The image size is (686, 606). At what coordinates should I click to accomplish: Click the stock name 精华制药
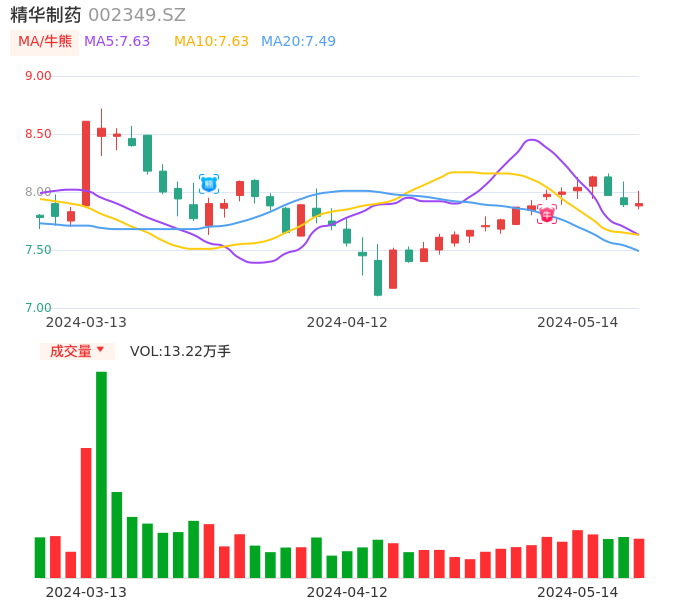tap(46, 15)
